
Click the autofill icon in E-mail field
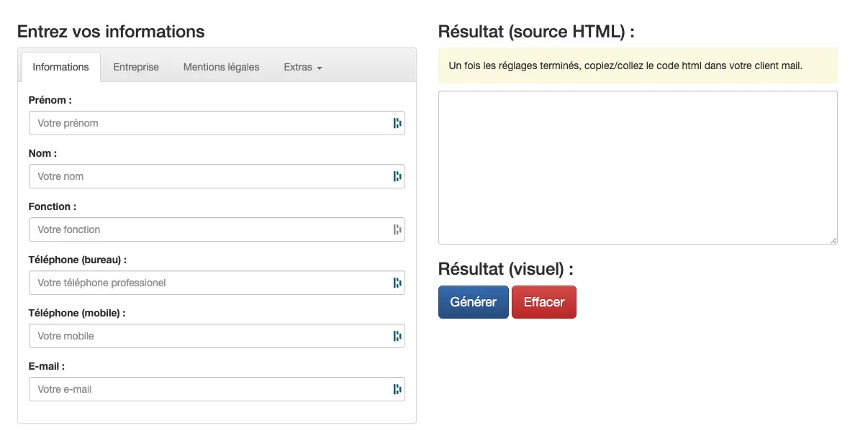click(x=397, y=389)
